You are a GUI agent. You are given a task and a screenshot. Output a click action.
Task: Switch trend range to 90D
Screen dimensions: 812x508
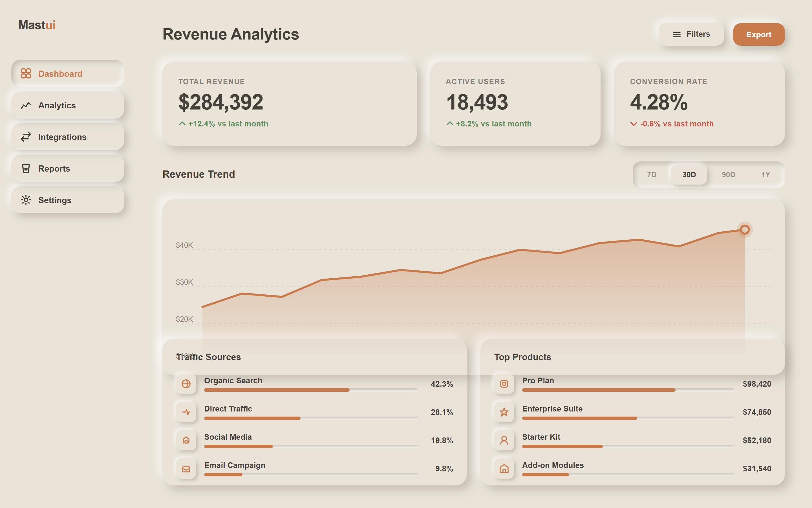pos(729,174)
